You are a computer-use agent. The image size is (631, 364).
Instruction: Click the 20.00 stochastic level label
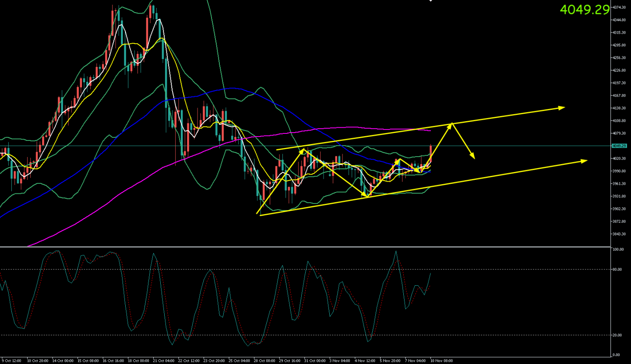pos(618,335)
